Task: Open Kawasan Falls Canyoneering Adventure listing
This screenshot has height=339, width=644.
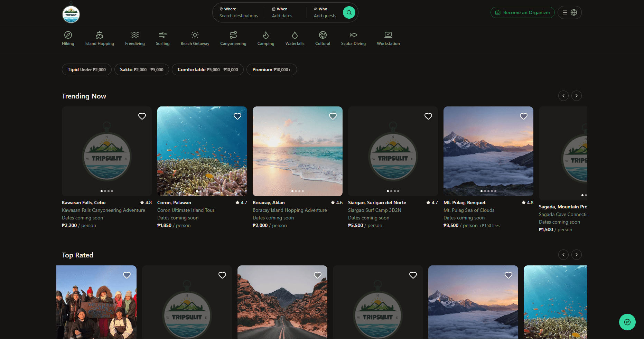Action: point(103,210)
